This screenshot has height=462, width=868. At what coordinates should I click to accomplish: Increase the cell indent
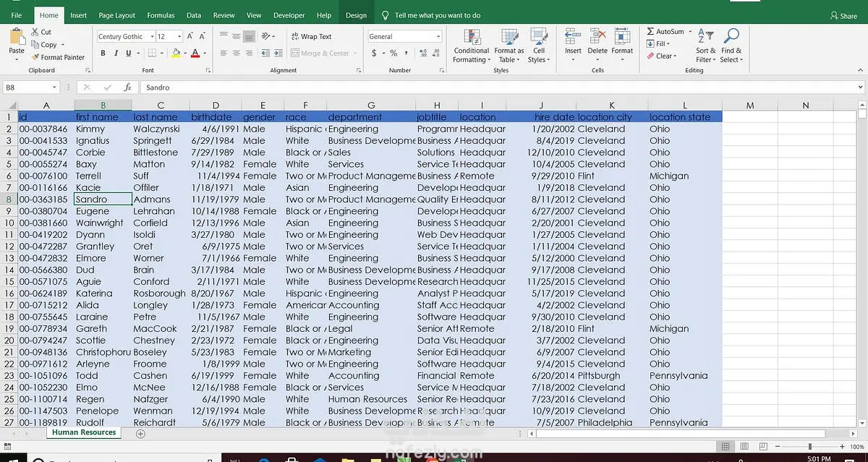[278, 54]
